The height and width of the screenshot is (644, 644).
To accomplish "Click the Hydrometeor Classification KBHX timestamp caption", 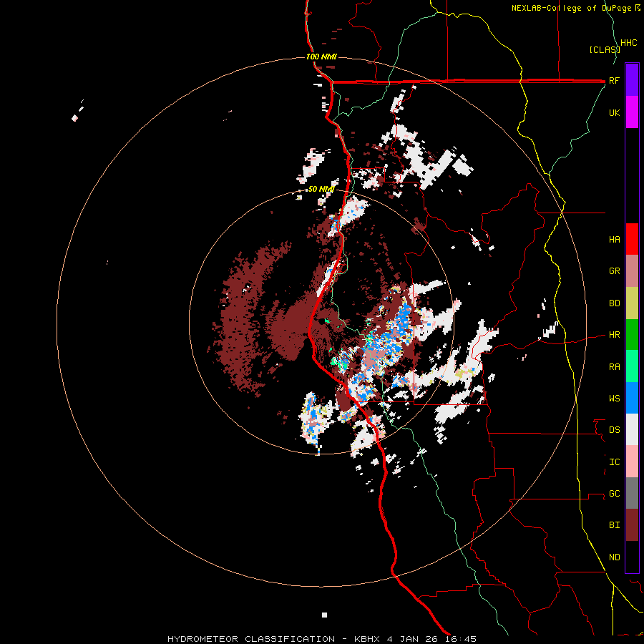I will [322, 639].
